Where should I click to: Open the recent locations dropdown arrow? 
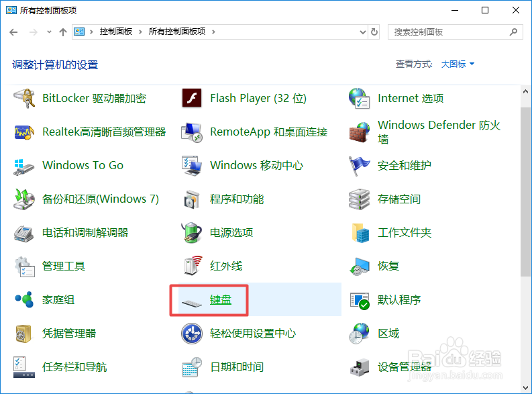point(49,32)
